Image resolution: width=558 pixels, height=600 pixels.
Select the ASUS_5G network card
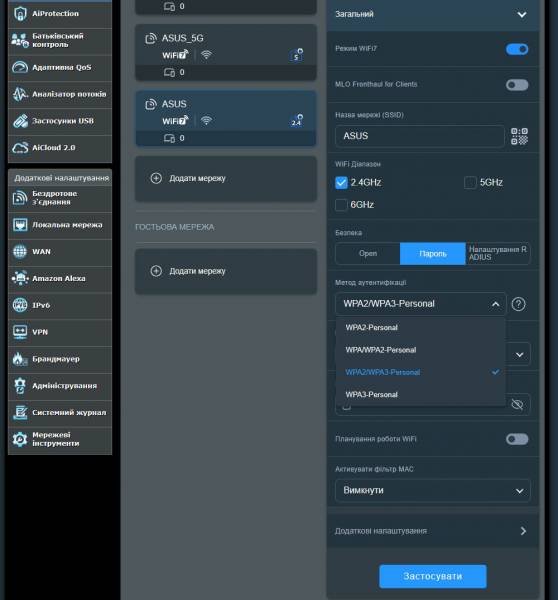click(226, 52)
